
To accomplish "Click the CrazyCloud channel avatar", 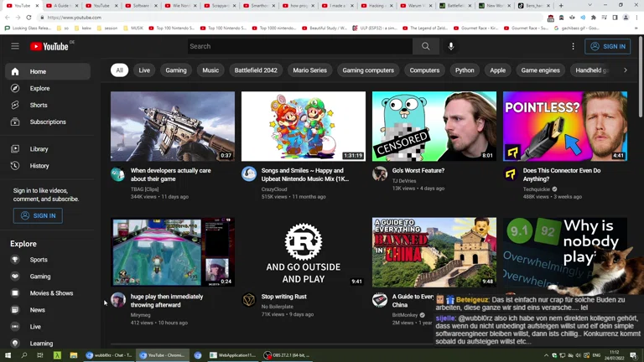I will (x=249, y=174).
